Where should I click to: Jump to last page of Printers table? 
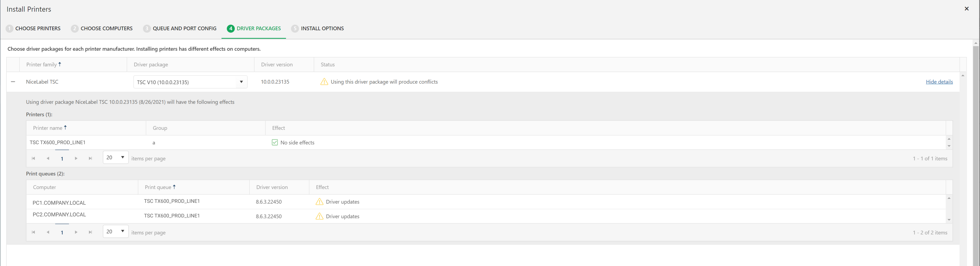click(x=90, y=158)
